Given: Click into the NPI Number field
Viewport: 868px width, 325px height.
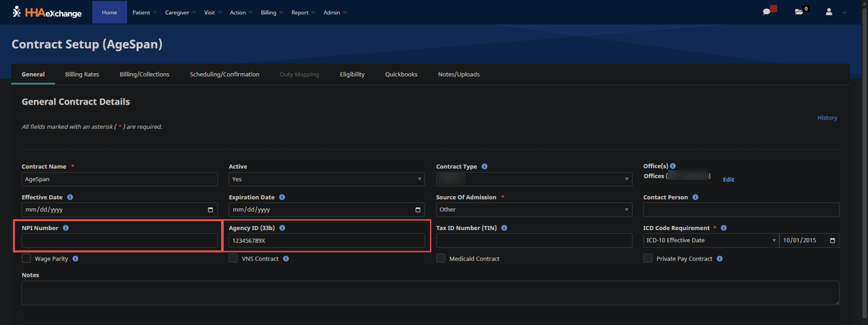Looking at the screenshot, I should click(119, 240).
